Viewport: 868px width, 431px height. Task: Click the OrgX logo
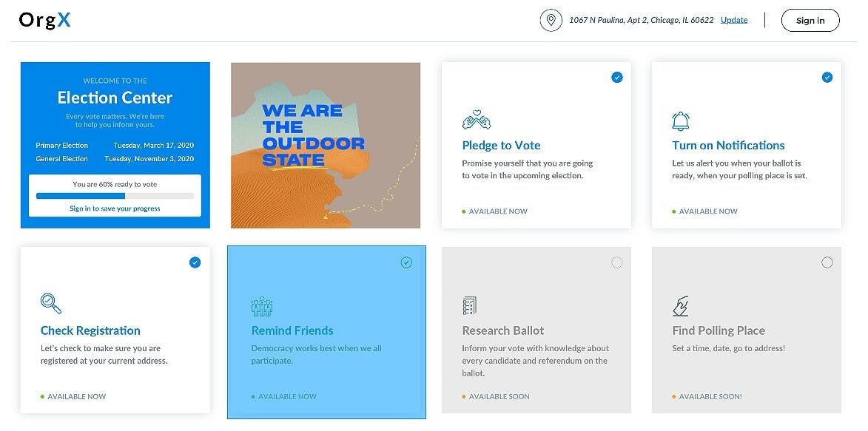(x=45, y=21)
